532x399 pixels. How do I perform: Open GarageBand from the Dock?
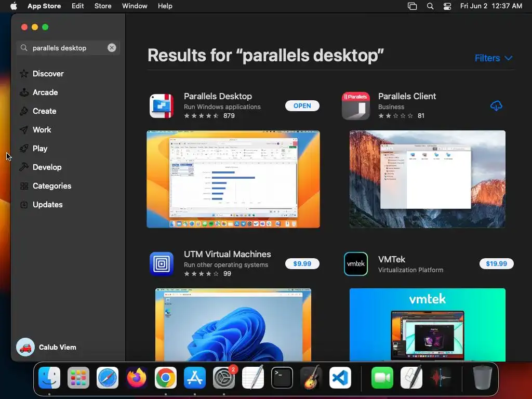(x=311, y=377)
